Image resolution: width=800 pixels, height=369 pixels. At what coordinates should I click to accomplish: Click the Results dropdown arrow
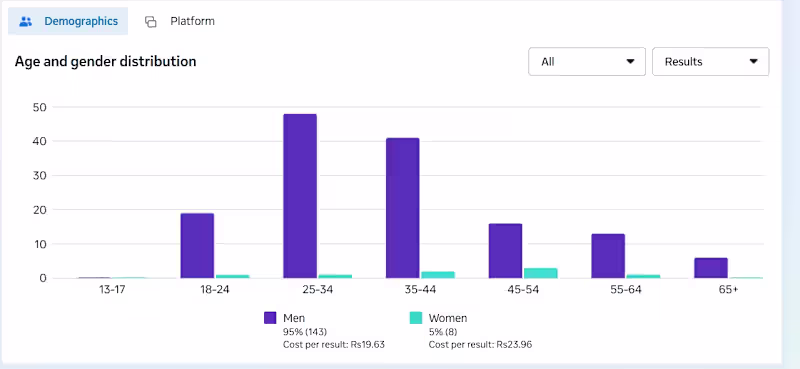(754, 62)
